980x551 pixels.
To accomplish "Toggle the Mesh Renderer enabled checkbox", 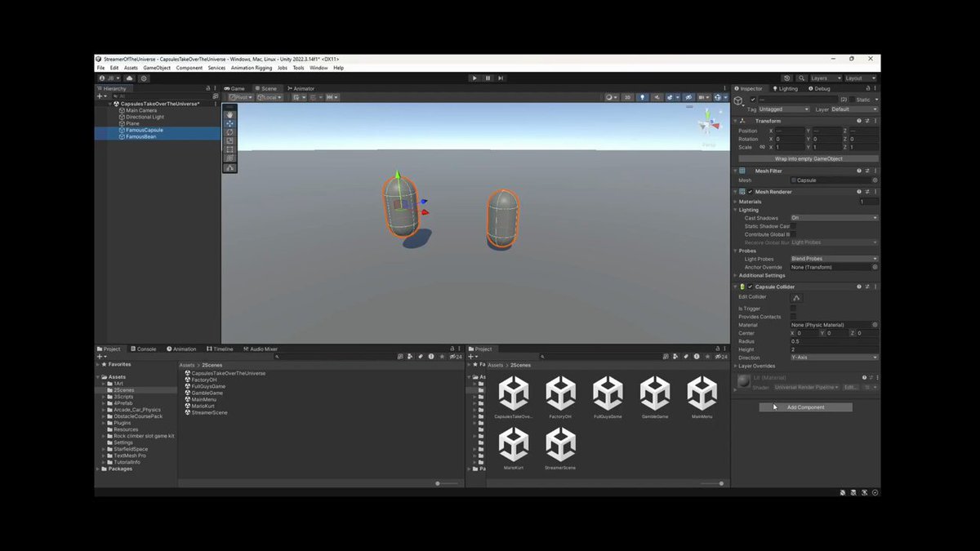I will (x=750, y=192).
